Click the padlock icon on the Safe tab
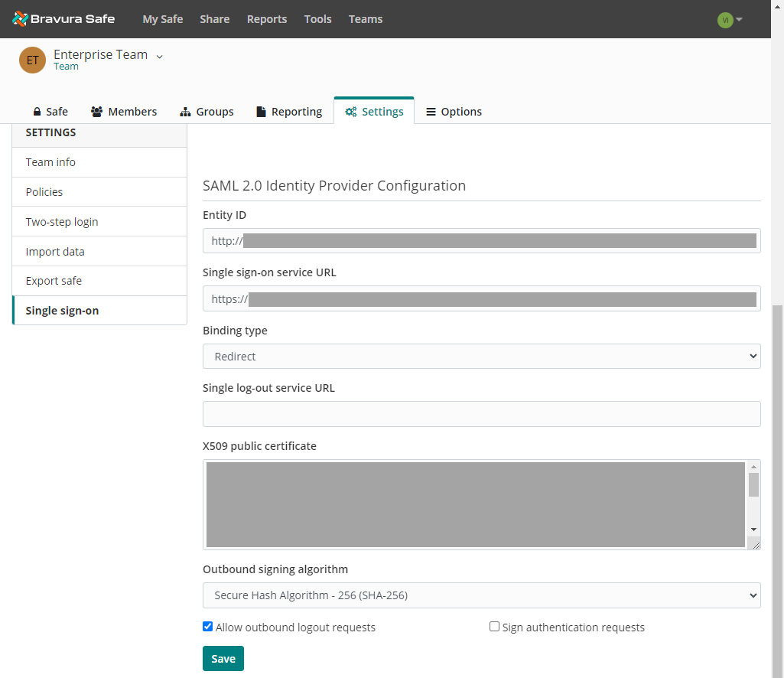Image resolution: width=784 pixels, height=678 pixels. coord(36,111)
